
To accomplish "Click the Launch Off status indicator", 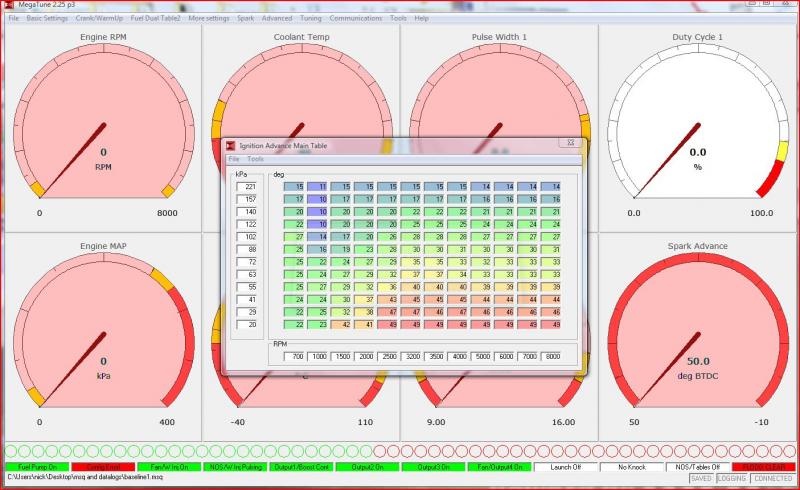I will pos(564,467).
